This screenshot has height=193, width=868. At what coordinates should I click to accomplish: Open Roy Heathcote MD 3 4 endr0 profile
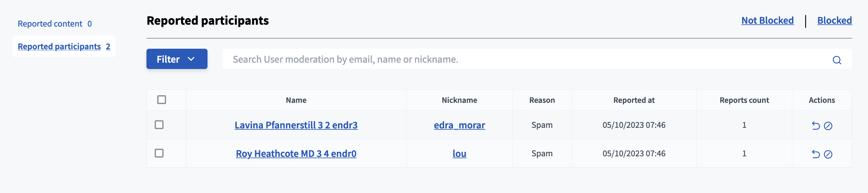(296, 153)
